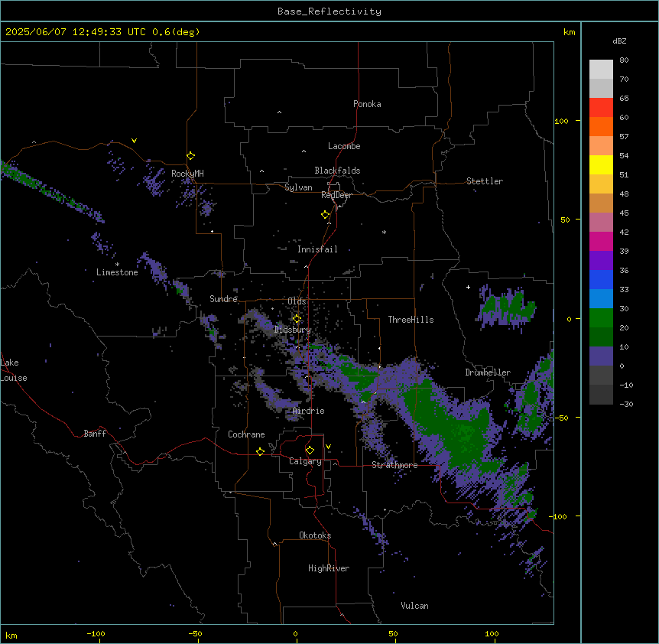Click the white asterisk marker above Limestone

(117, 265)
